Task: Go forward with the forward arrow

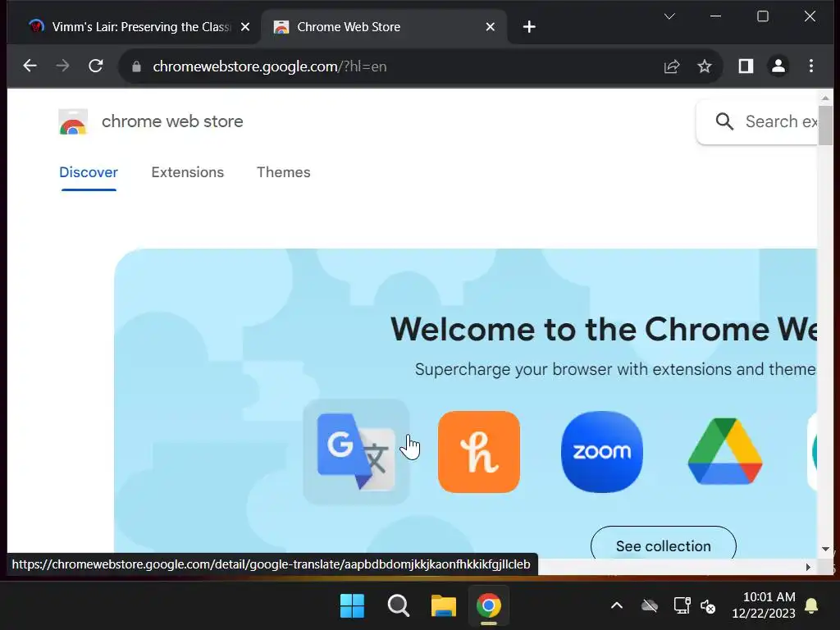Action: pos(62,66)
